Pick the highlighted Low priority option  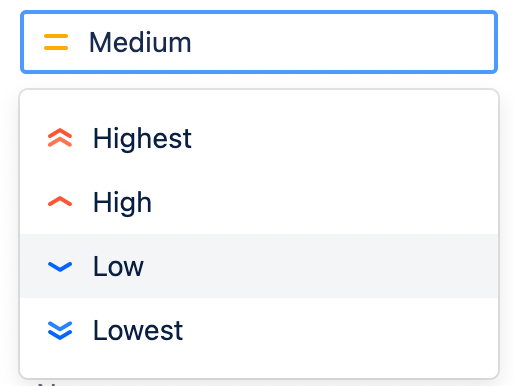(x=259, y=266)
